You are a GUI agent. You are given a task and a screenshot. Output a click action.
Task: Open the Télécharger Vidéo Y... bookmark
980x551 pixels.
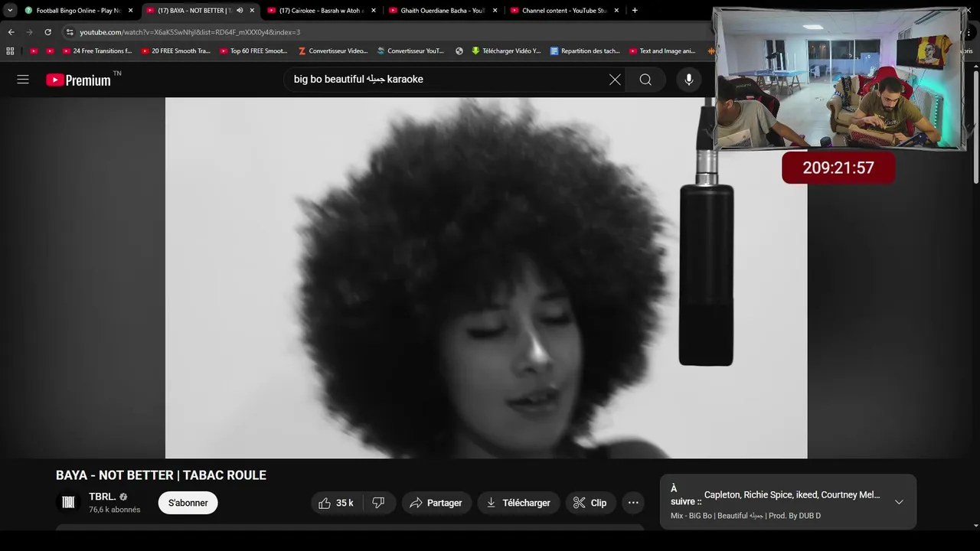pos(506,51)
